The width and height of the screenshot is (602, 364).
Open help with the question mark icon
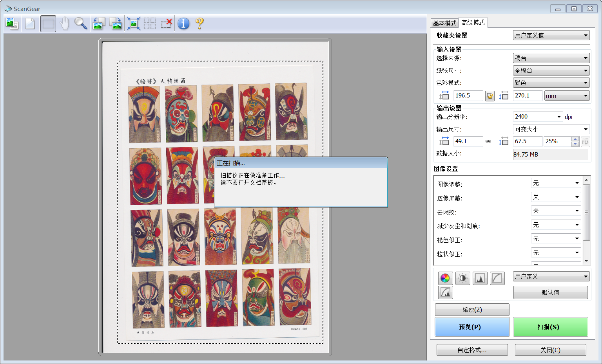(199, 24)
